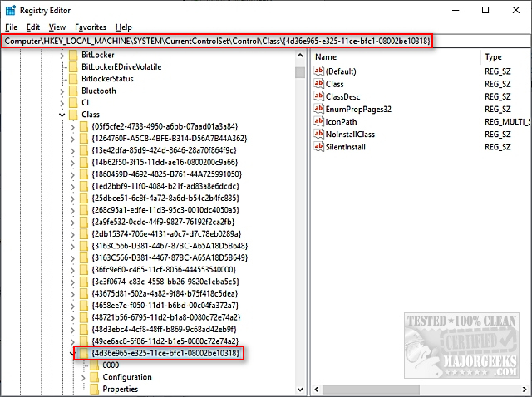Viewport: 532px width, 397px height.
Task: Select {3163C566-D381-4467-87BC-A65A18D5B648} key
Action: [x=170, y=246]
